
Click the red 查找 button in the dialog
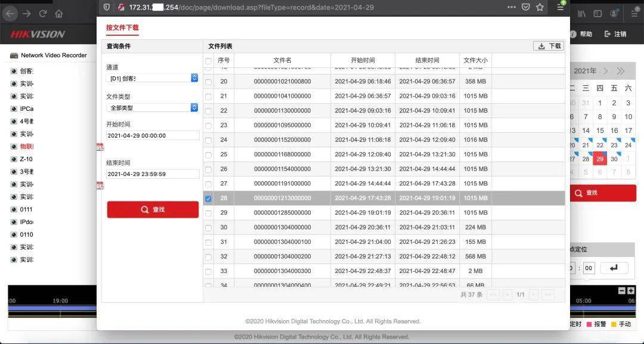tap(153, 209)
